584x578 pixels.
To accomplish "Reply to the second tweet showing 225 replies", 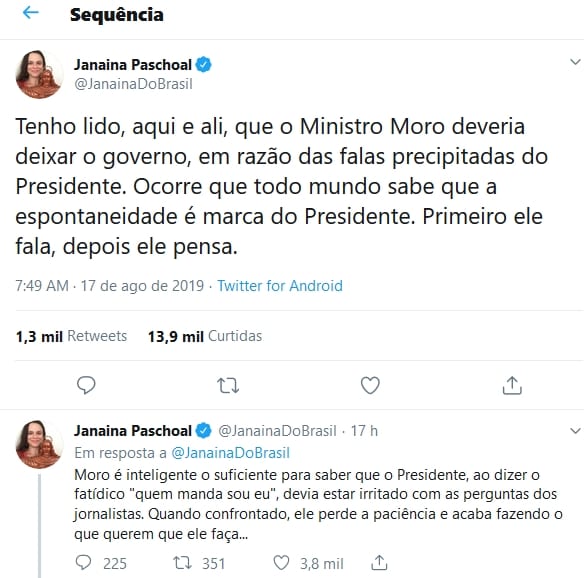I will 83,563.
